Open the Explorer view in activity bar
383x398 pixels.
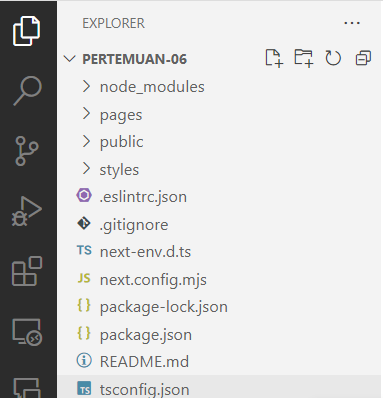pos(27,31)
